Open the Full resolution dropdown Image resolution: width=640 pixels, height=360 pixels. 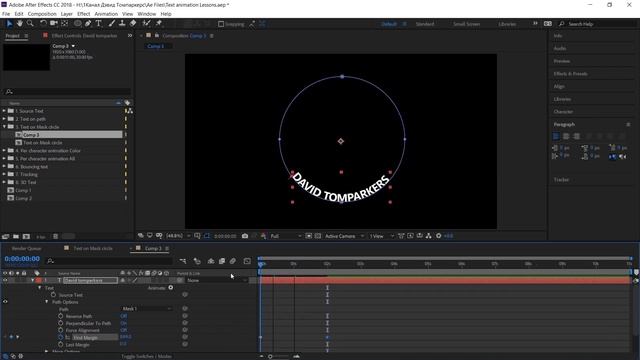tap(286, 236)
